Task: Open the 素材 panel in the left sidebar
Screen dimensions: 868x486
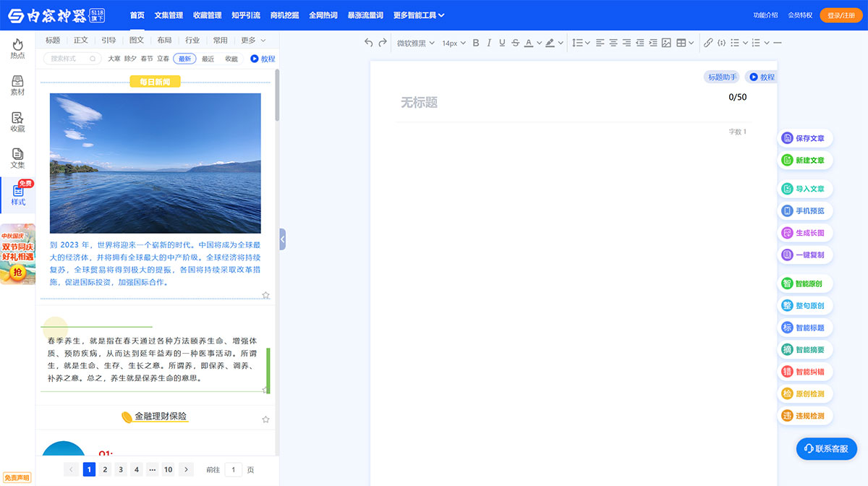Action: point(17,85)
